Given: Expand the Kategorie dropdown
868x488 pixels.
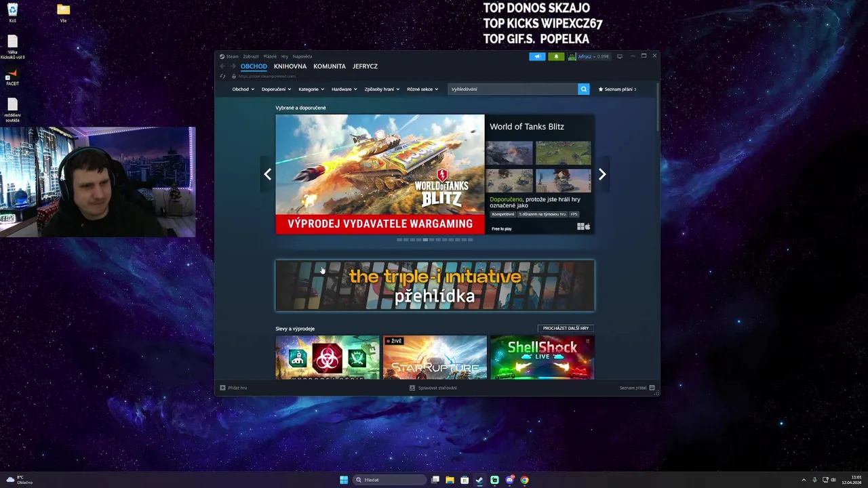Looking at the screenshot, I should pos(311,89).
